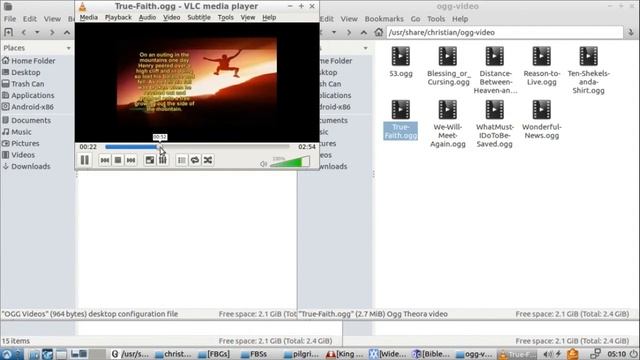
Task: Stop playback in VLC
Action: (x=118, y=160)
